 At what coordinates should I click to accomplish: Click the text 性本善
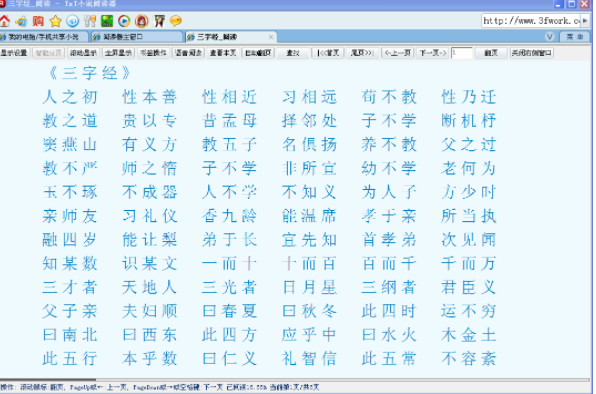coord(150,97)
